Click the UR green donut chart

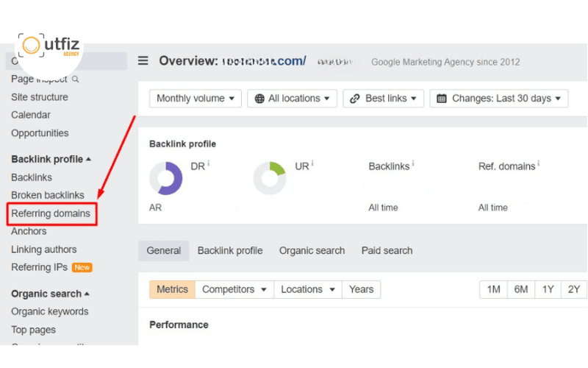270,178
